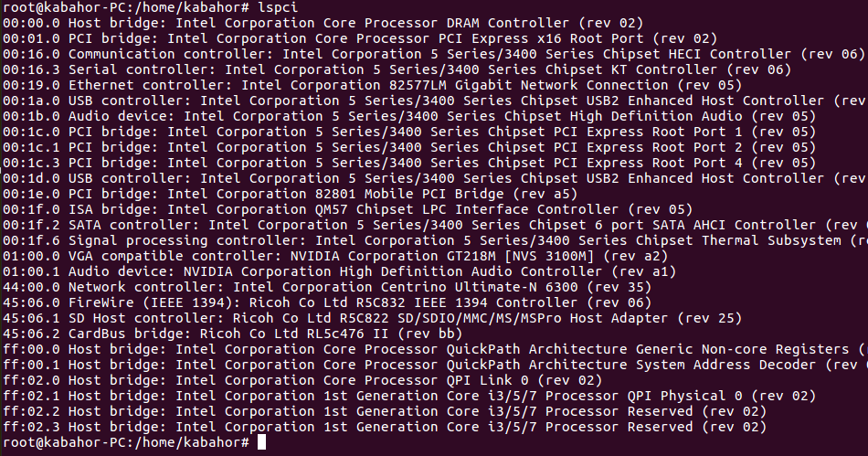Click the cursor block at the bottom prompt
Image resolution: width=868 pixels, height=456 pixels.
tap(262, 442)
